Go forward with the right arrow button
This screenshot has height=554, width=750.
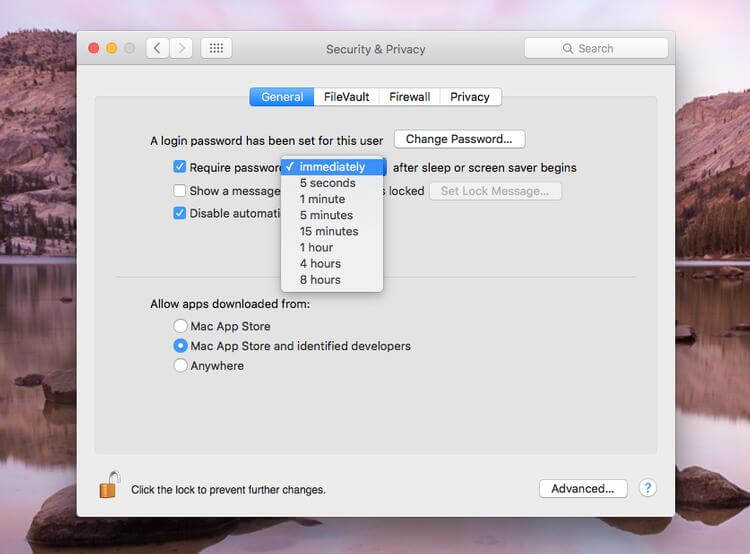coord(181,48)
